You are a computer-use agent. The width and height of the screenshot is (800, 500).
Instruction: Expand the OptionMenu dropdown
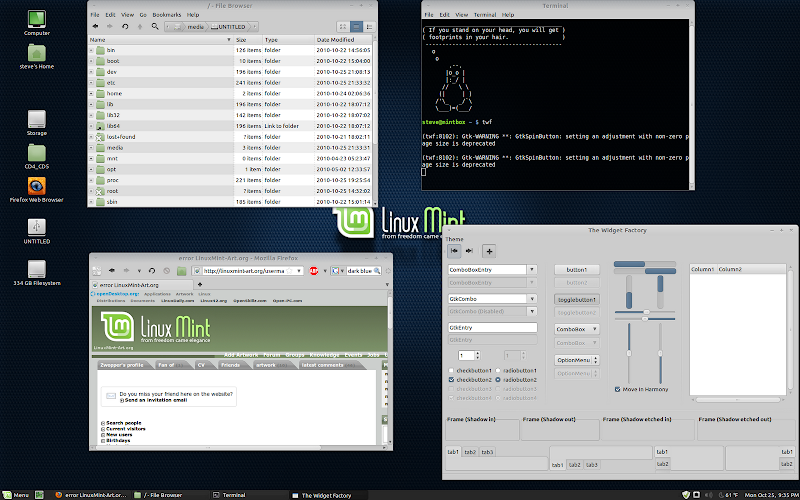597,360
